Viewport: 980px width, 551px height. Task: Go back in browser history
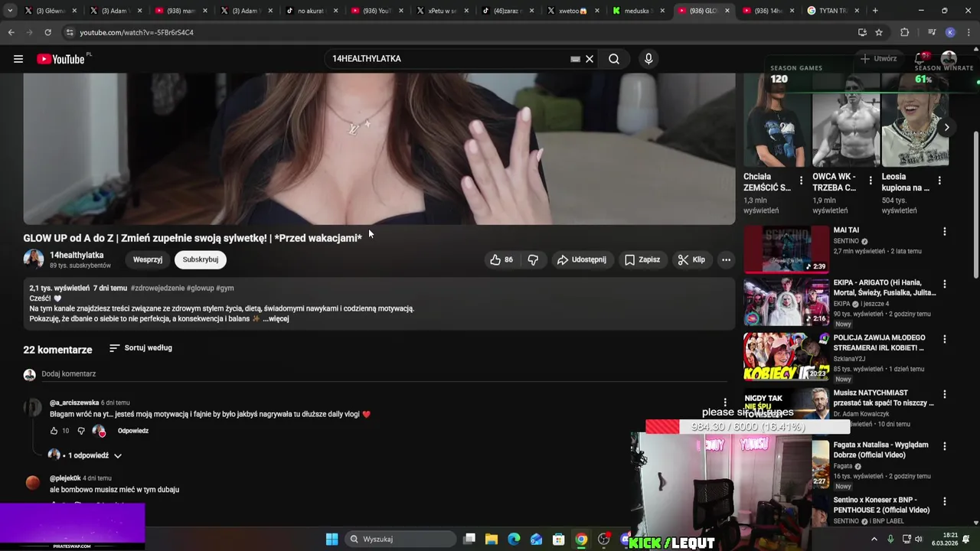(x=11, y=32)
